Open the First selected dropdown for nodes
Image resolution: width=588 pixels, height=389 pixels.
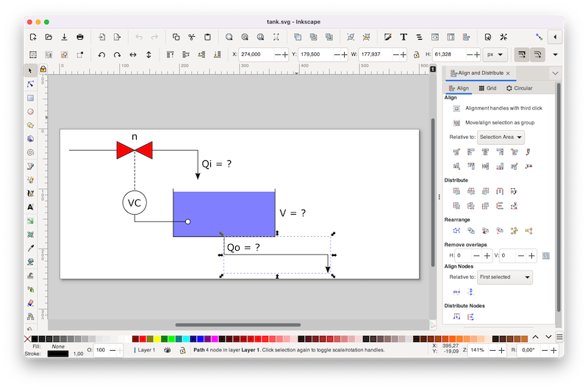tap(504, 277)
